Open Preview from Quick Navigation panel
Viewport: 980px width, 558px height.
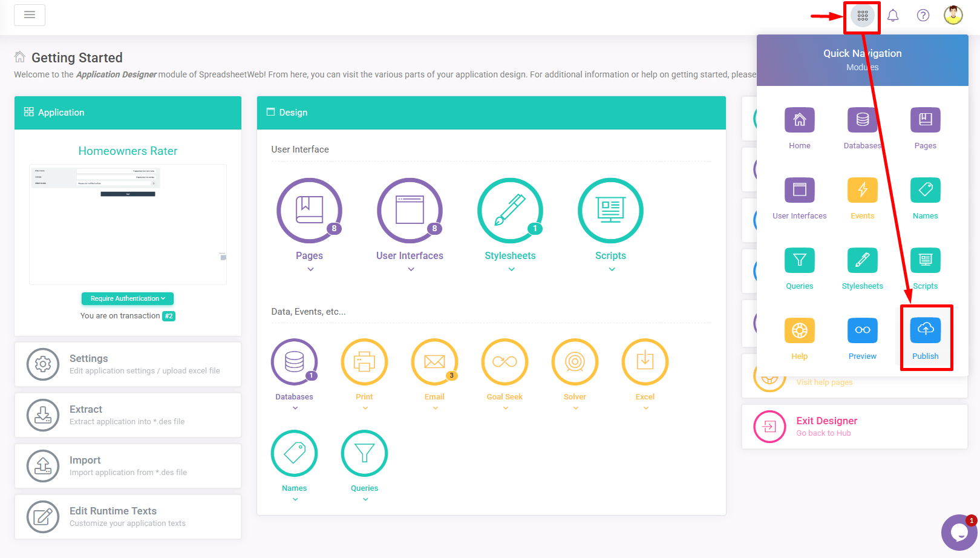click(x=862, y=330)
